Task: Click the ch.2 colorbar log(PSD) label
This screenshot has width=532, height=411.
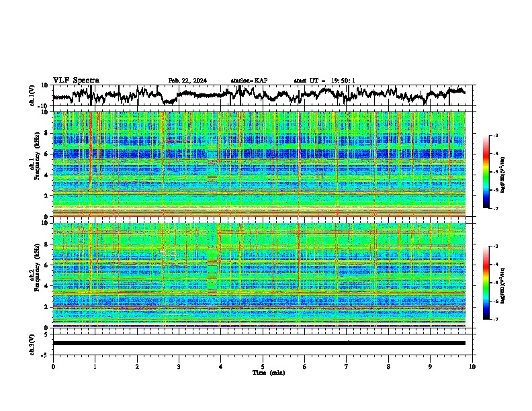Action: point(504,285)
